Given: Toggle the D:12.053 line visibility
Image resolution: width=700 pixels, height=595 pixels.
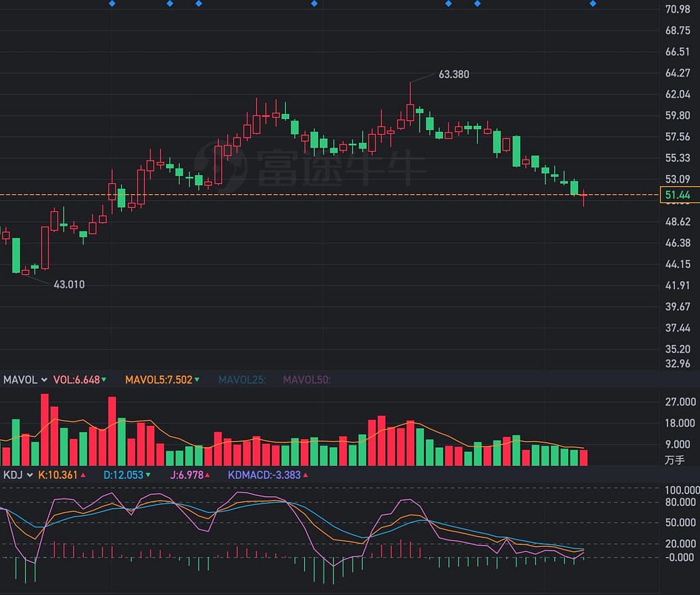Looking at the screenshot, I should 127,475.
